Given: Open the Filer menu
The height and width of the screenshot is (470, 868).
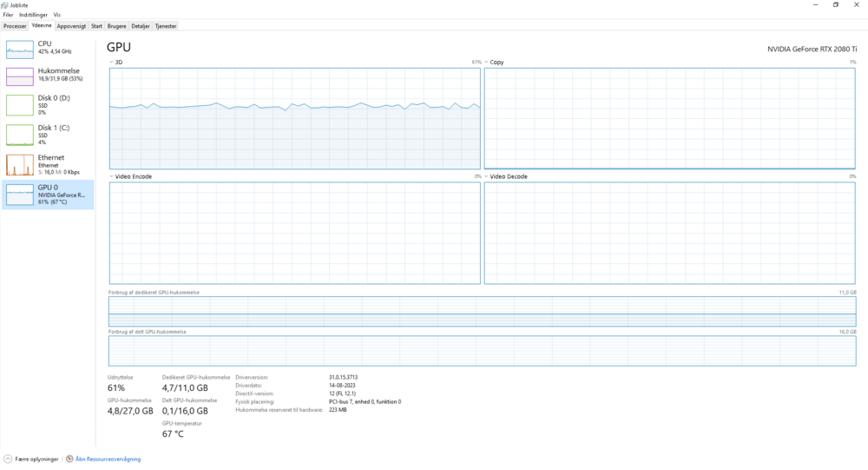Looking at the screenshot, I should pyautogui.click(x=8, y=15).
